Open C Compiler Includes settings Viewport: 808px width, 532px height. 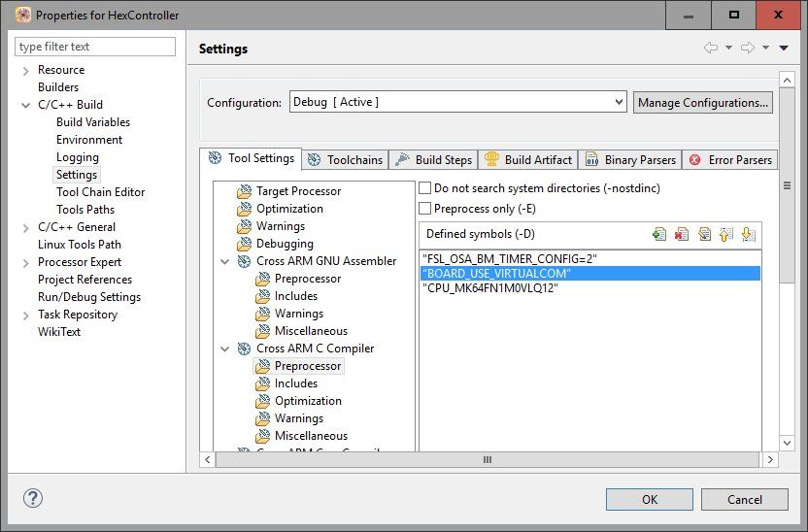tap(296, 383)
